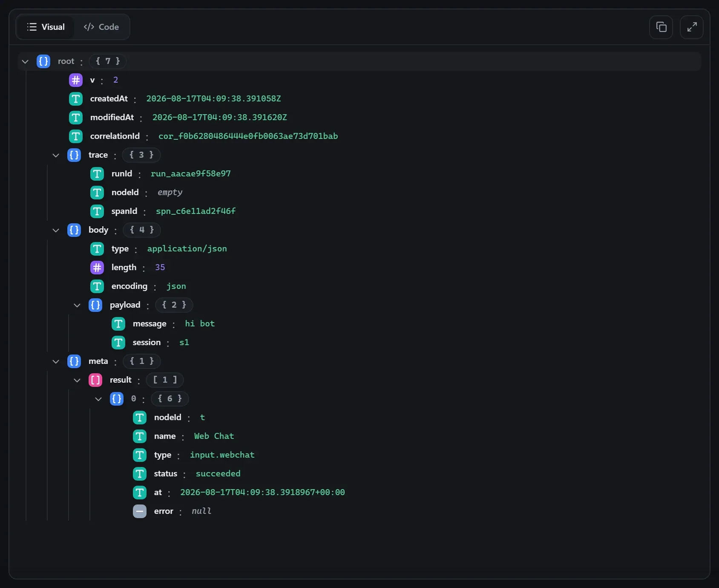The height and width of the screenshot is (588, 719).
Task: Select the spanId value spn_c6e11ad2f46f
Action: point(196,211)
